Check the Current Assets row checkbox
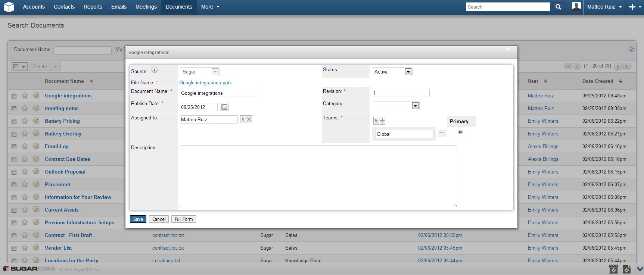This screenshot has width=644, height=275. click(14, 210)
